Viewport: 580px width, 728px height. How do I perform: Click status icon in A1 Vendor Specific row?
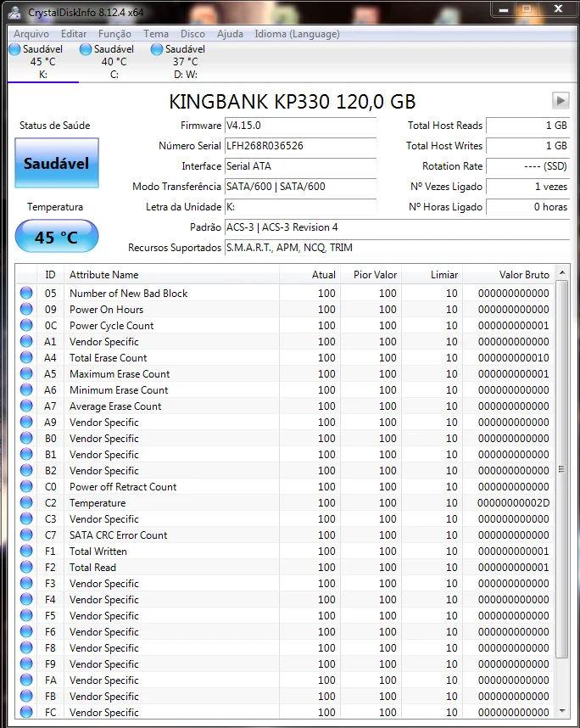tap(26, 341)
